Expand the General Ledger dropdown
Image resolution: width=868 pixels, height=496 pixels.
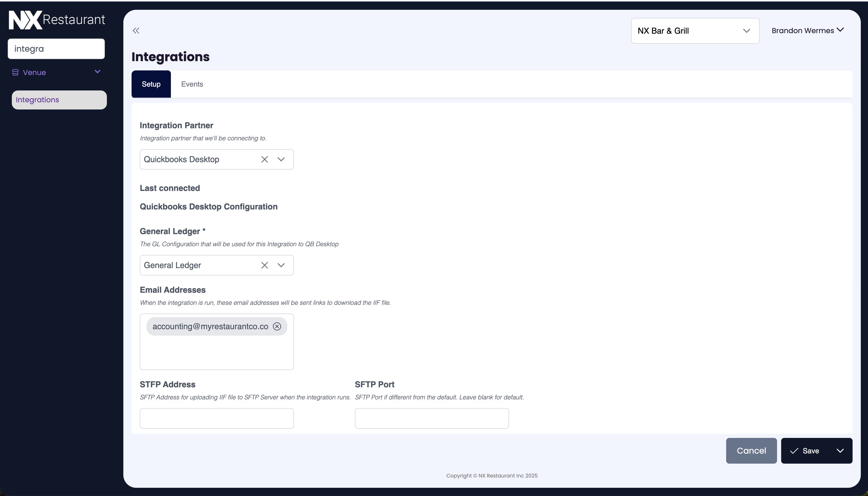(281, 265)
